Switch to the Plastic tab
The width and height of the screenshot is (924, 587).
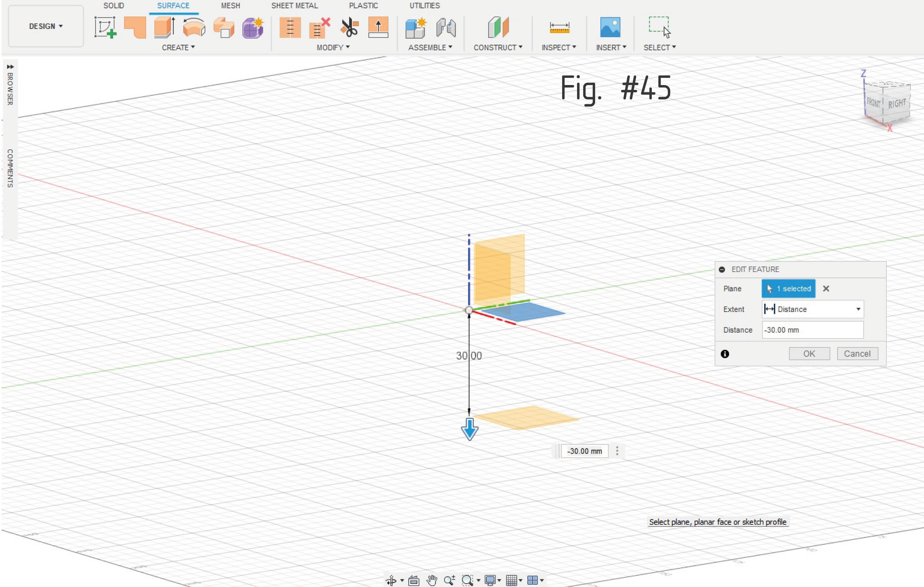[363, 6]
